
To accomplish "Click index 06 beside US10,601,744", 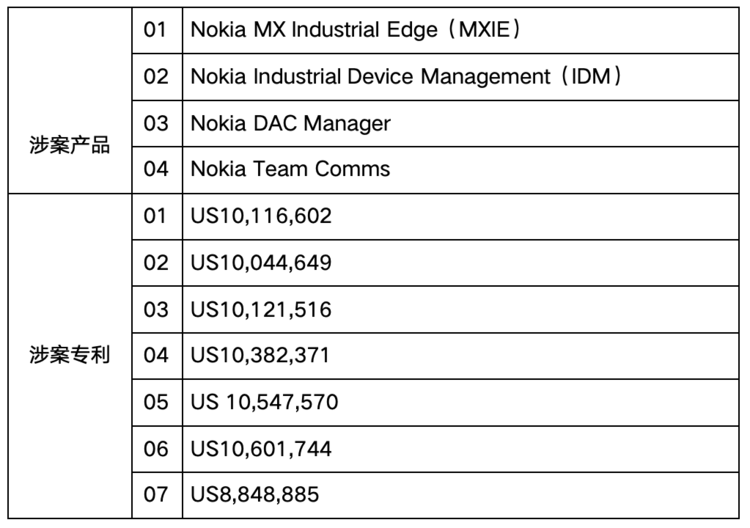I will [x=156, y=448].
